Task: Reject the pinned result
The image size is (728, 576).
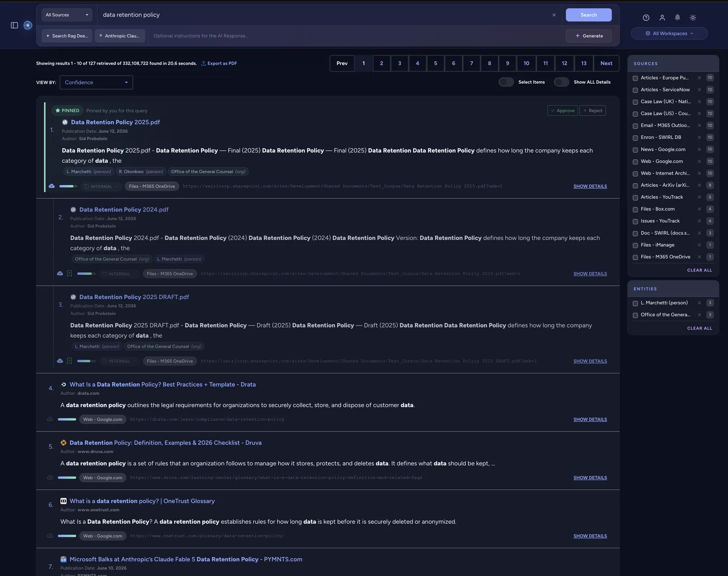Action: pos(593,111)
